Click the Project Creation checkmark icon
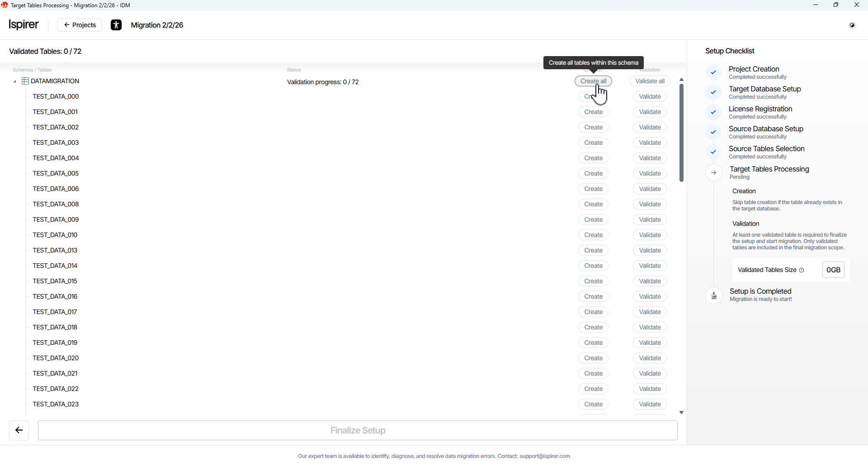The image size is (868, 467). click(x=713, y=72)
